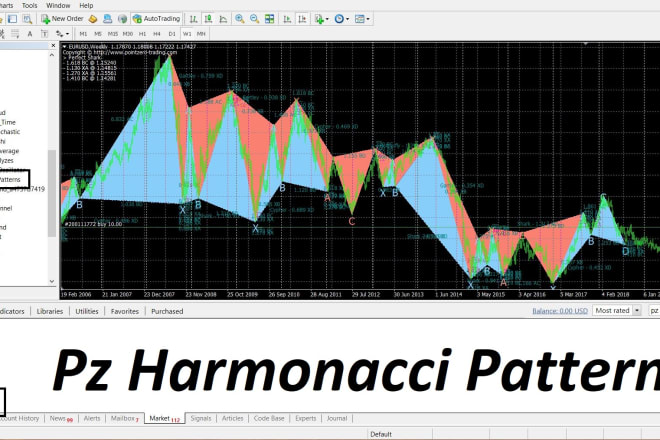Tile chart windows icon

pyautogui.click(x=269, y=19)
